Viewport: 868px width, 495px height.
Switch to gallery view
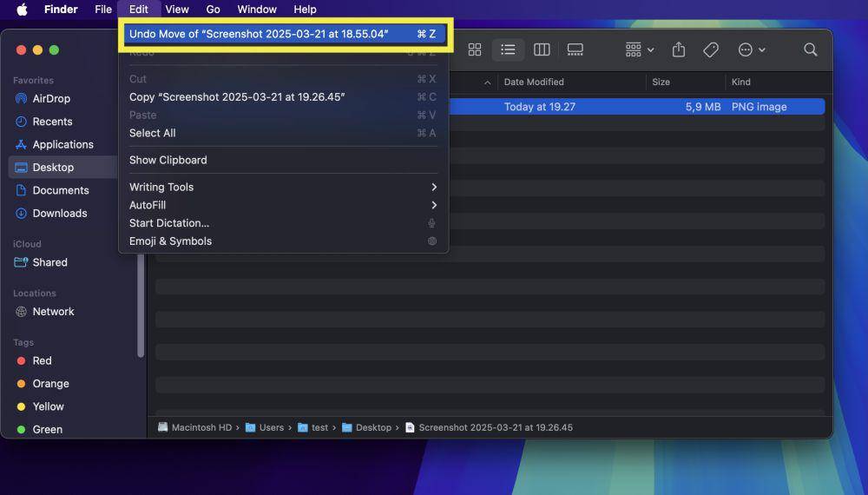[x=575, y=49]
